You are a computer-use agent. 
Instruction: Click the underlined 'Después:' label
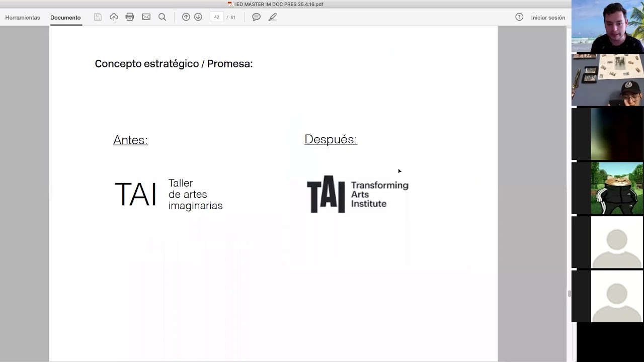click(331, 139)
